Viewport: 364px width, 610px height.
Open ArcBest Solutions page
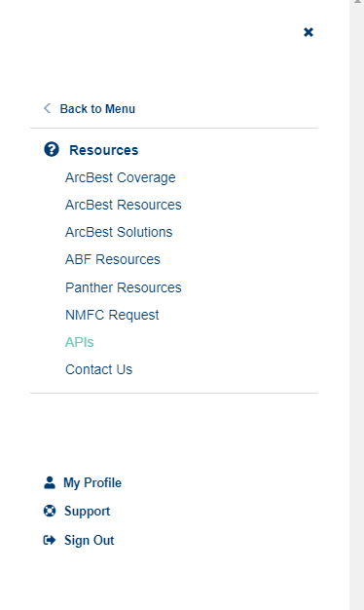click(x=119, y=232)
